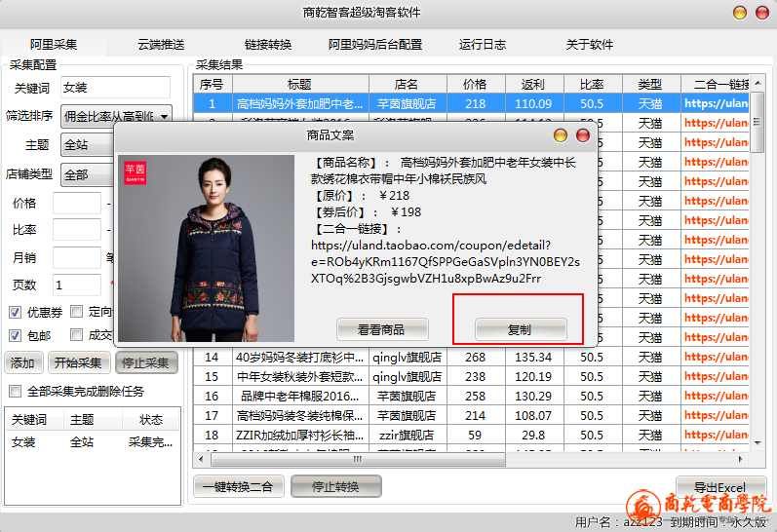777x532 pixels.
Task: Click the link in row 14
Action: point(716,357)
